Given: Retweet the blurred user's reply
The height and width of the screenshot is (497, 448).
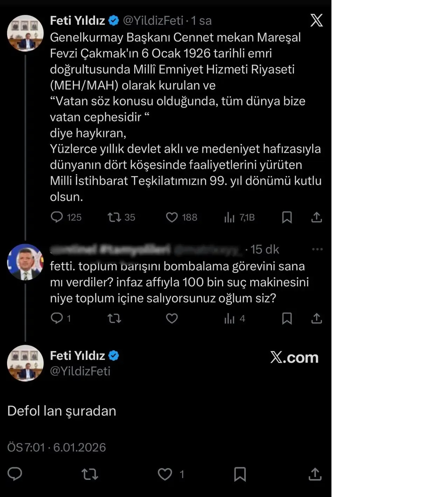Looking at the screenshot, I should click(114, 318).
